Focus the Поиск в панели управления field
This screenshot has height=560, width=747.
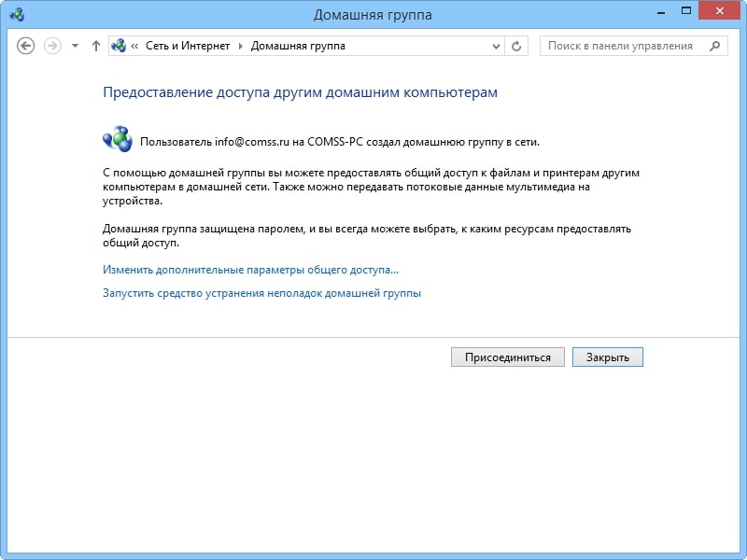coord(634,46)
